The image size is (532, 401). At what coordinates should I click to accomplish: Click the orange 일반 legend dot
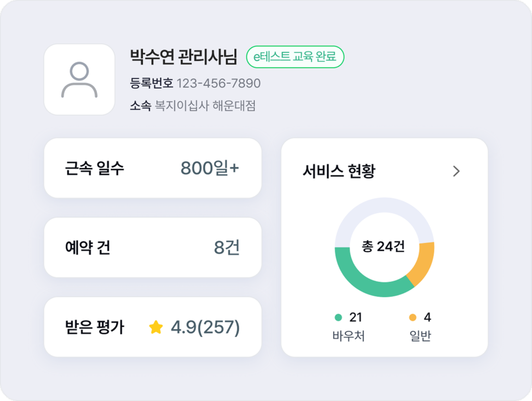point(413,317)
